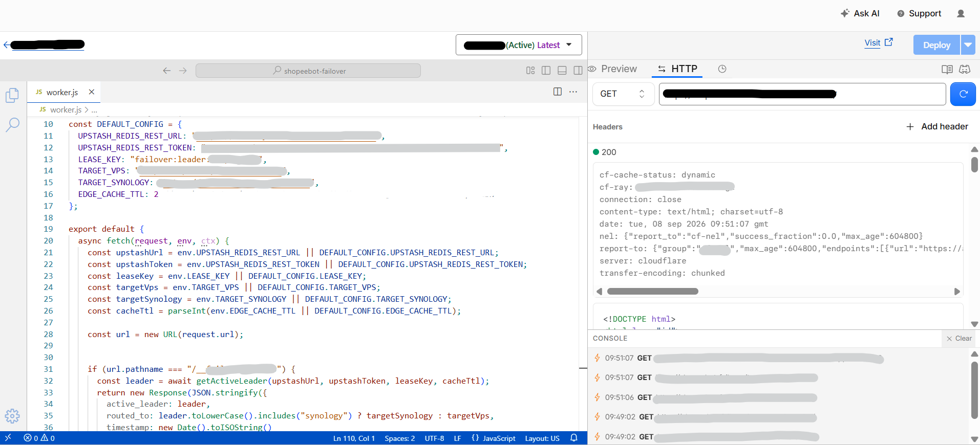Expand the (Active) Latest version dropdown
The width and height of the screenshot is (980, 445).
pos(519,45)
